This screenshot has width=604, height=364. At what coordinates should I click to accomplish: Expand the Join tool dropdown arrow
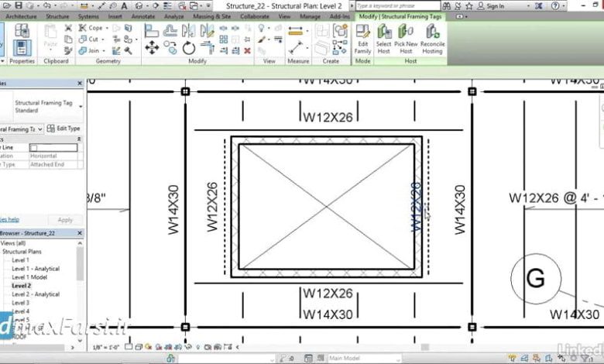[105, 50]
